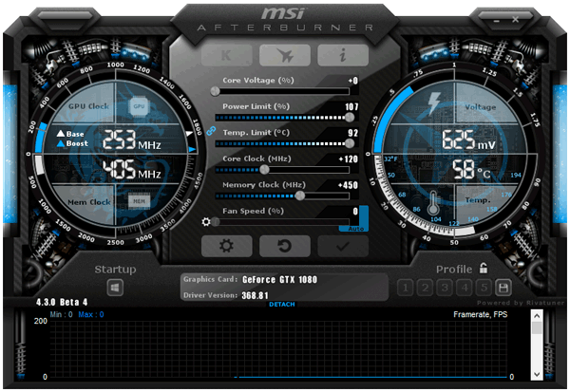This screenshot has height=392, width=570.
Task: Click the Framerate, FPS graph label
Action: (480, 314)
